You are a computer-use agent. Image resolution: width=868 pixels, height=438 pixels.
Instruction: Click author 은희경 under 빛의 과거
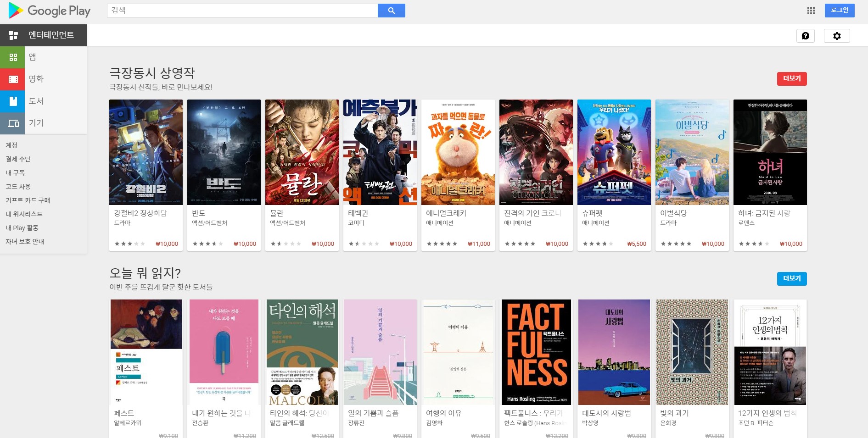(668, 423)
